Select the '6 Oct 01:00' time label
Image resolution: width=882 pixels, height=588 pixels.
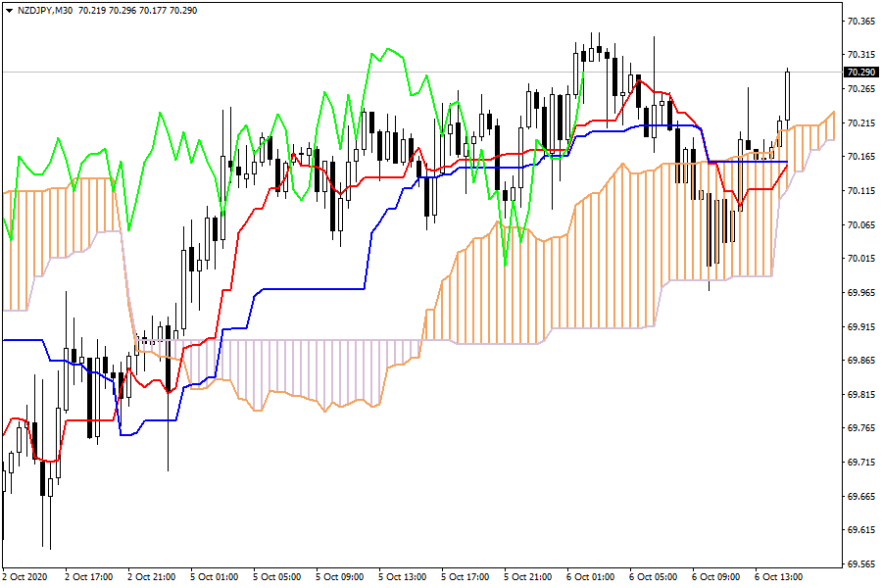click(x=591, y=577)
